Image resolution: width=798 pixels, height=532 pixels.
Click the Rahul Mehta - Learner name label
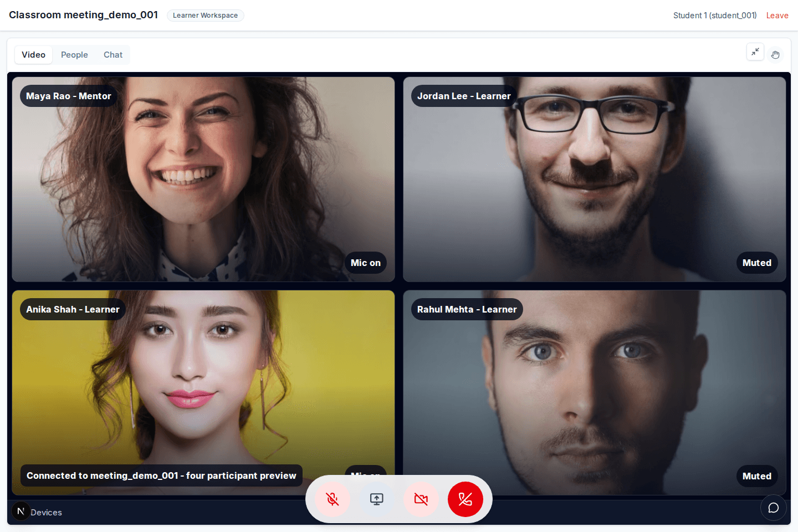pyautogui.click(x=467, y=309)
